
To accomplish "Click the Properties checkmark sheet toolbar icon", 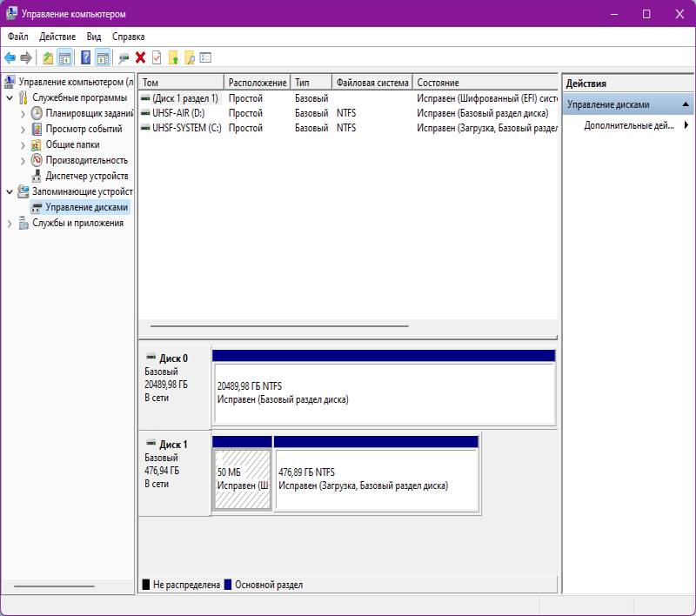I will (x=157, y=57).
